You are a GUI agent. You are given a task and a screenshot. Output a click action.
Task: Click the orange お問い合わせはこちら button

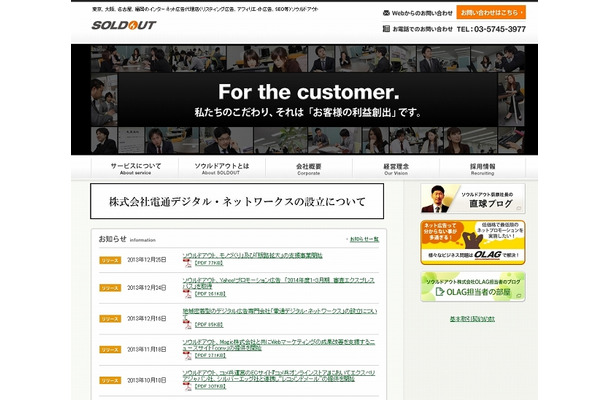(x=491, y=12)
